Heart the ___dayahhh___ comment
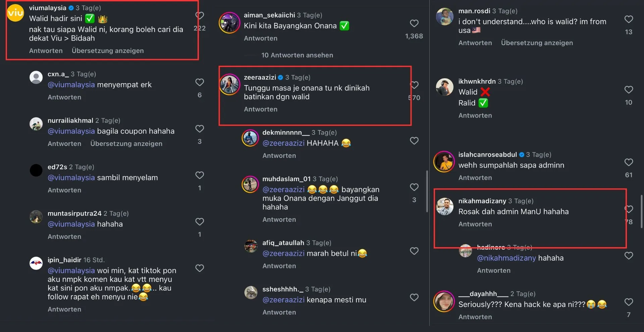The image size is (644, 332). click(x=629, y=302)
